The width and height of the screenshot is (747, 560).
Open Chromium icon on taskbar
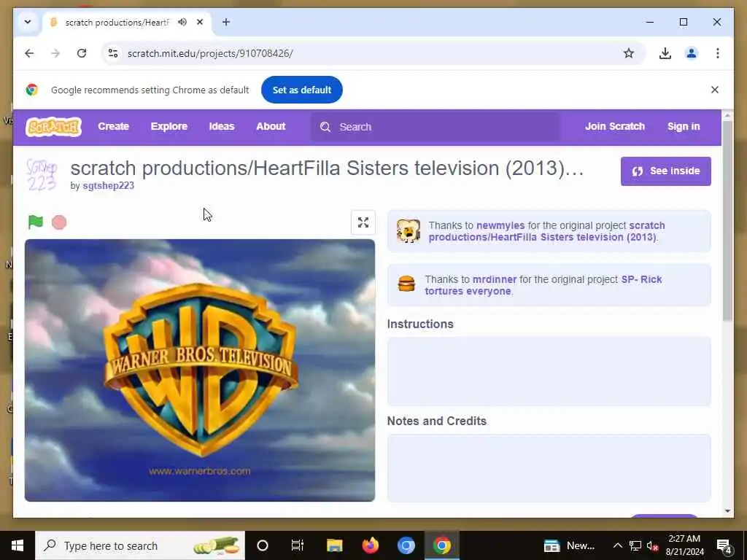point(406,545)
